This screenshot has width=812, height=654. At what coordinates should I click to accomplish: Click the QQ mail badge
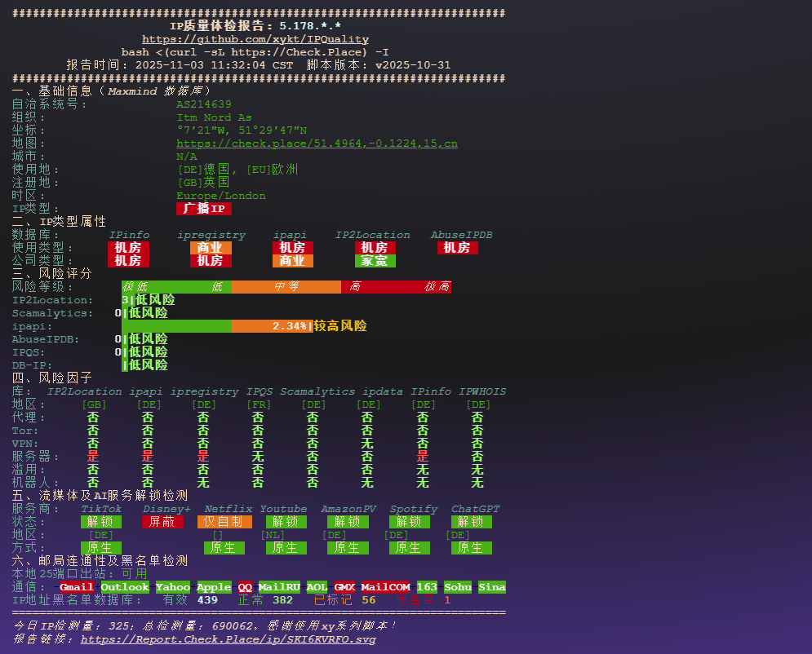point(244,586)
